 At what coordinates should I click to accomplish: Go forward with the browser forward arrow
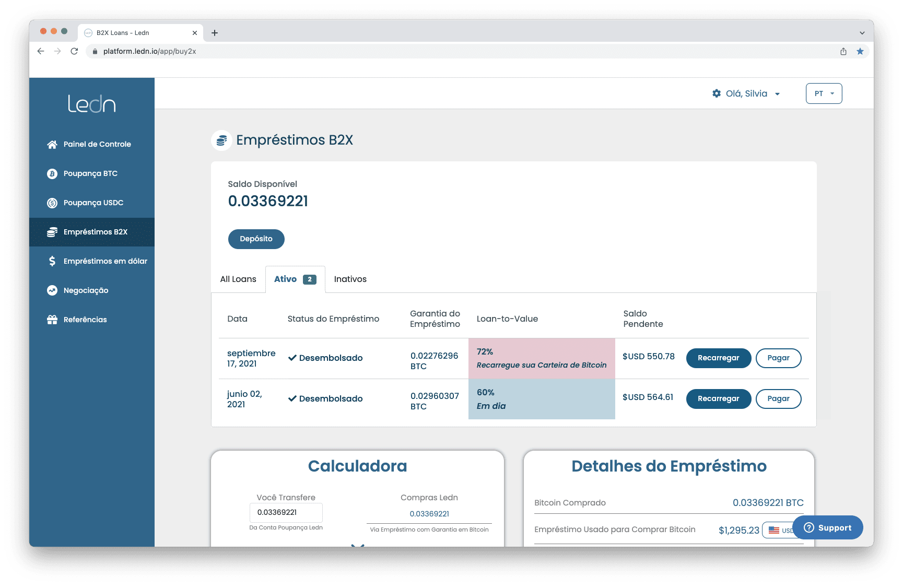57,51
